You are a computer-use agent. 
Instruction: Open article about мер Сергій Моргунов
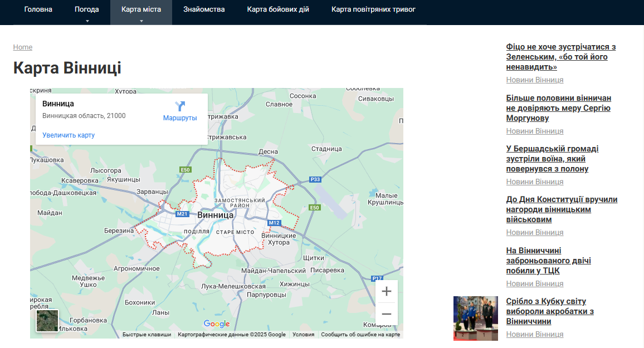[x=559, y=108]
